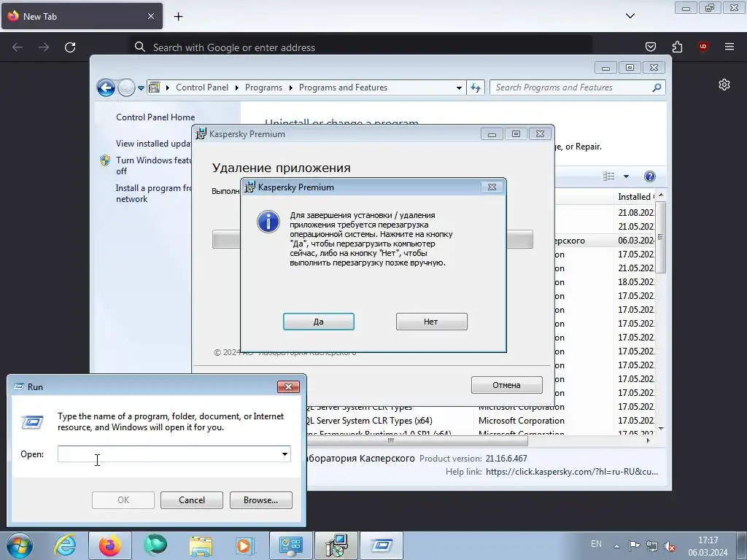
Task: Click the Back arrow in Control Panel
Action: (x=106, y=87)
